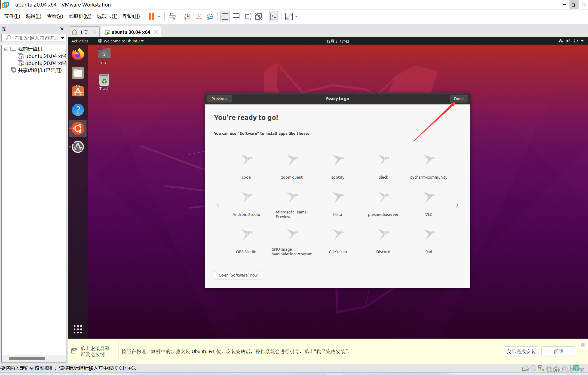This screenshot has height=375, width=588.
Task: Click the 我已完成安装 button
Action: 521,351
